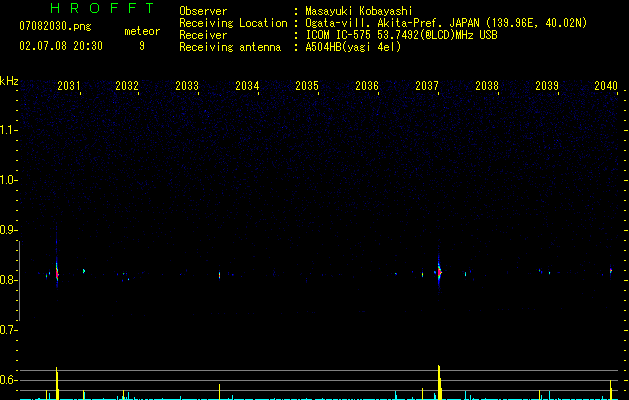The image size is (629, 400).
Task: Click the meteor count value 9
Action: pos(142,46)
